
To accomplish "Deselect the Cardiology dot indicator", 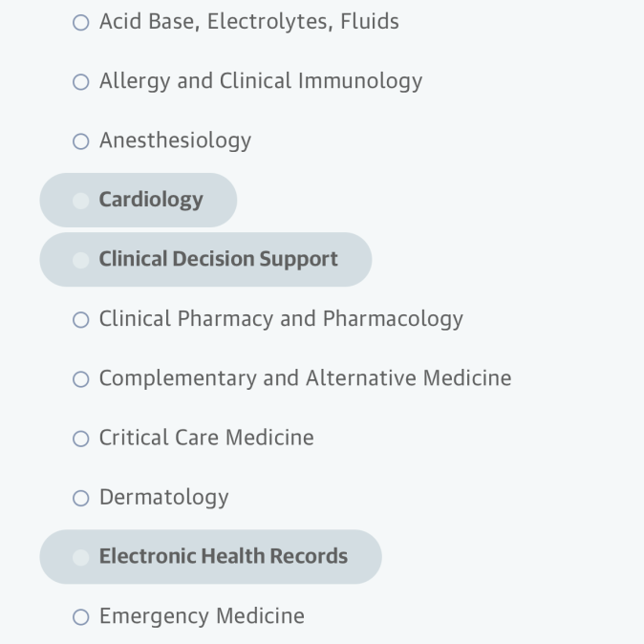I will pyautogui.click(x=81, y=201).
